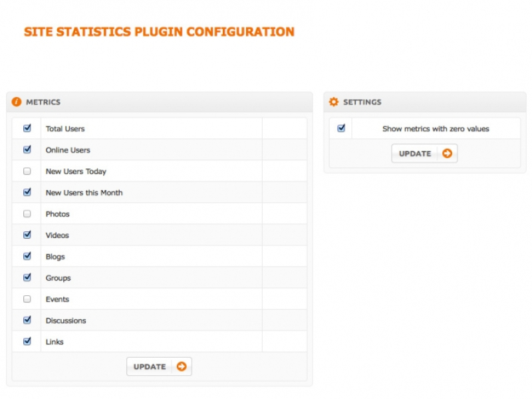Disable the Online Users metric checkbox
Screen dimensions: 532x399
coord(27,150)
